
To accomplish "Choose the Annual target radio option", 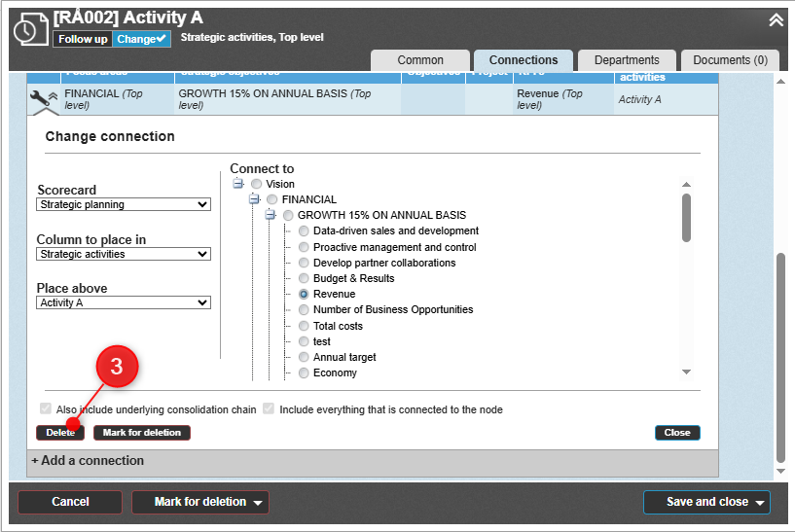I will coord(305,358).
